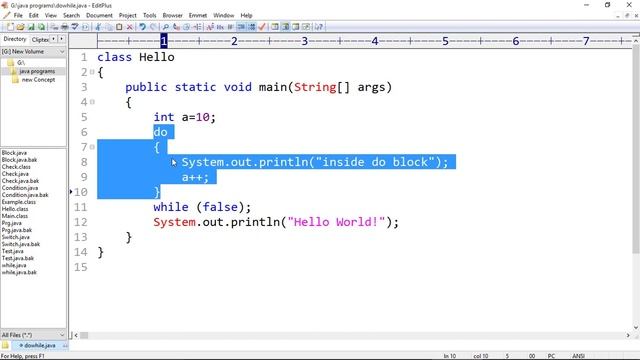The height and width of the screenshot is (360, 640).
Task: Copy the selection using the toolbar Copy icon
Action: 109,27
